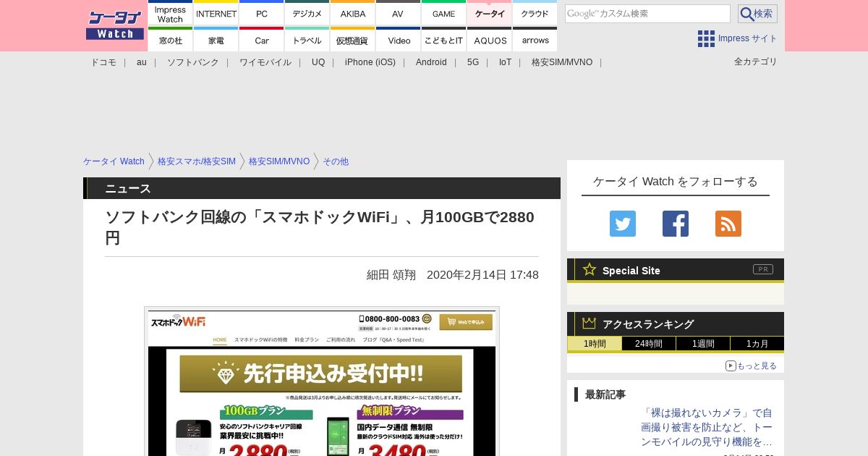Go to the 窓の杜 tab
Viewport: 868px width, 456px height.
click(171, 40)
